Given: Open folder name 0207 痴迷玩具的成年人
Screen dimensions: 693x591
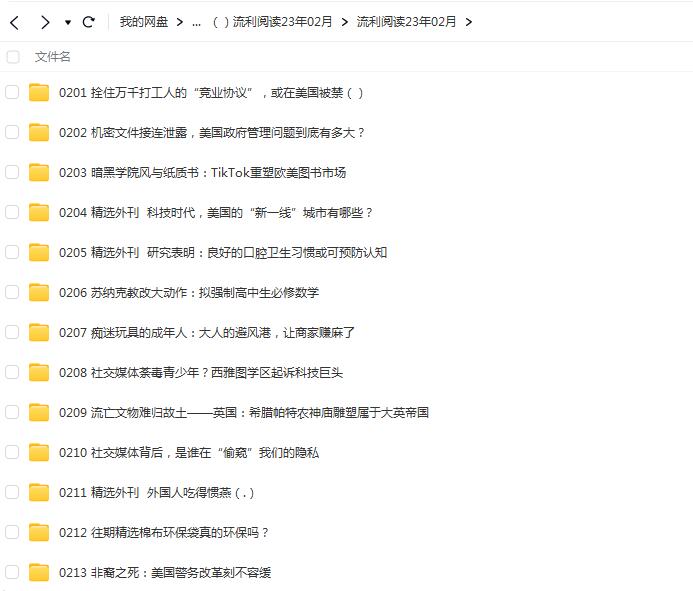Looking at the screenshot, I should point(207,332).
